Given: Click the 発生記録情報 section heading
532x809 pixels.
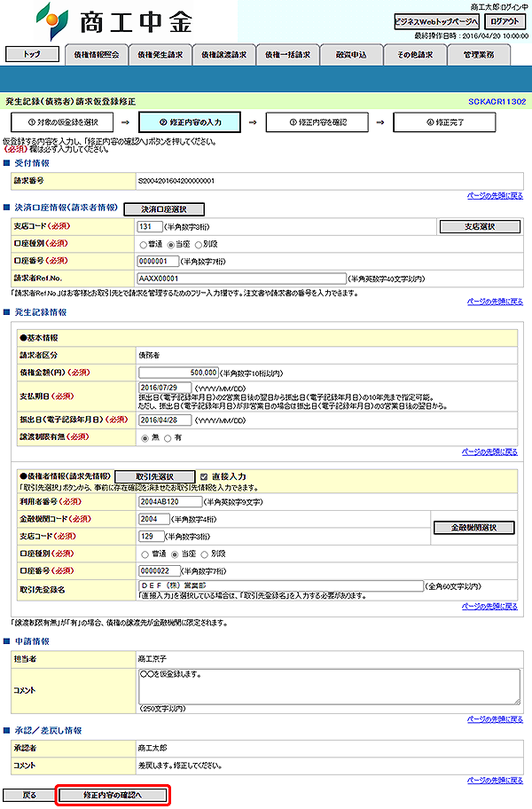Looking at the screenshot, I should coord(40,312).
